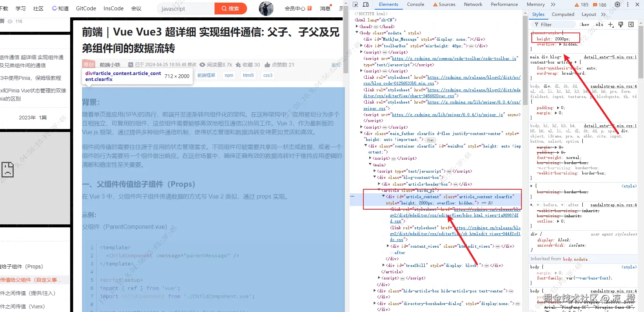The width and height of the screenshot is (644, 312).
Task: Click the Styles Filter input
Action: [x=553, y=24]
